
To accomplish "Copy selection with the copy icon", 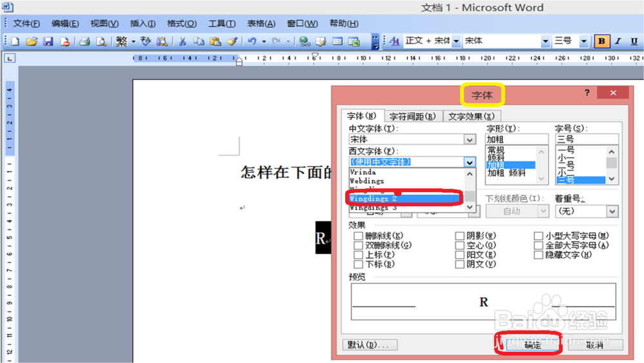I will click(199, 41).
